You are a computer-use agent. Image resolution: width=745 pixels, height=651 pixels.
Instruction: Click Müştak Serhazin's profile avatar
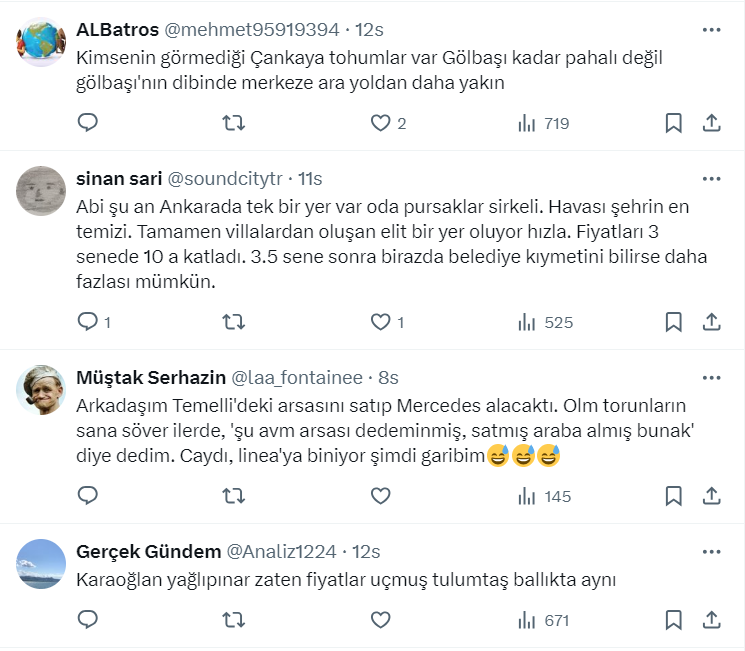42,390
